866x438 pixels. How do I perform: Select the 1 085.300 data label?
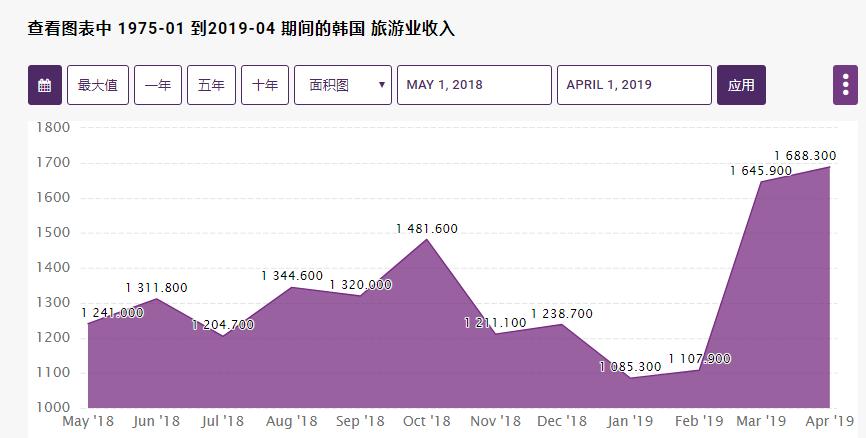click(630, 367)
